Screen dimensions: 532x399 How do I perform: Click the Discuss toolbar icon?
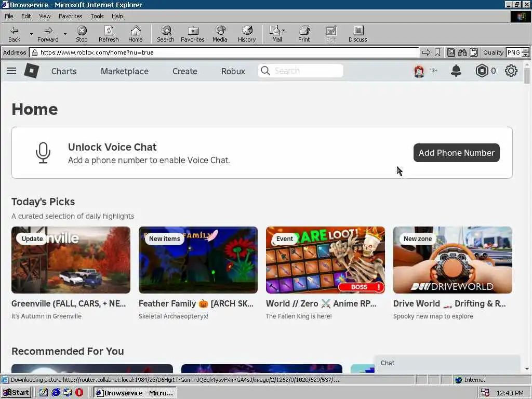(x=357, y=34)
